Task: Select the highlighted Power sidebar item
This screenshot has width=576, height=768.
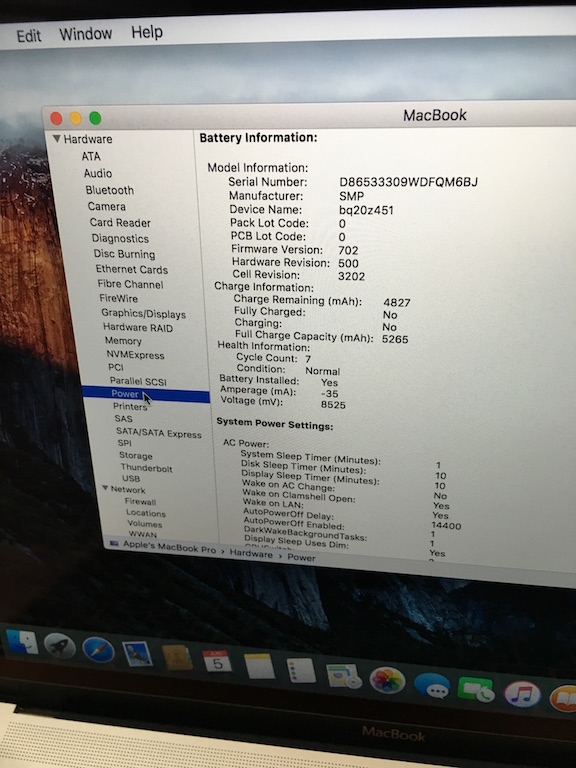Action: (146, 394)
